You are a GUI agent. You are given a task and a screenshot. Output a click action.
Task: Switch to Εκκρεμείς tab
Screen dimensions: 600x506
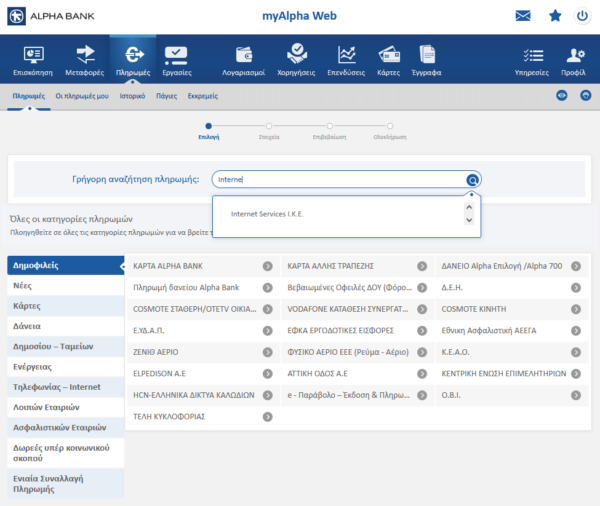(x=203, y=96)
